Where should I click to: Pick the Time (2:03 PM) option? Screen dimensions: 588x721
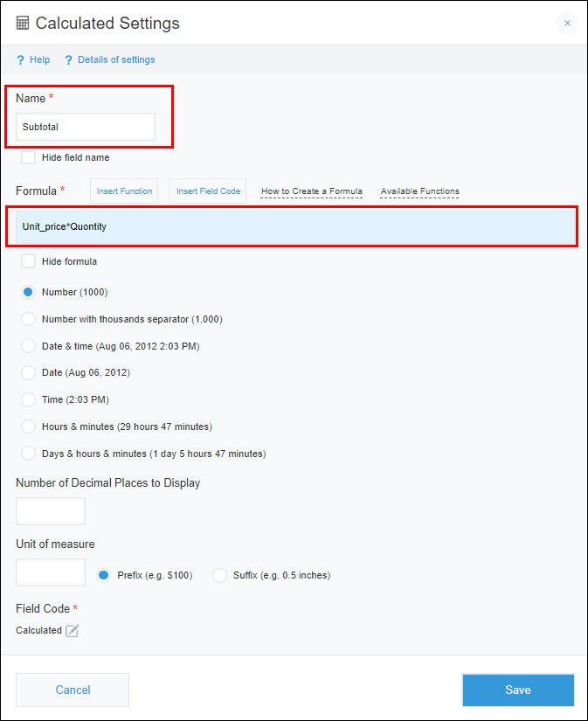click(x=27, y=399)
